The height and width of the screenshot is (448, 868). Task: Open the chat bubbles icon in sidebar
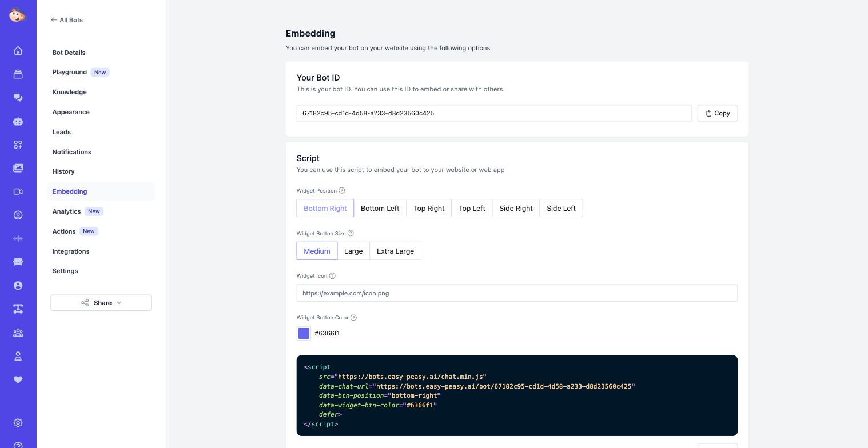tap(18, 98)
